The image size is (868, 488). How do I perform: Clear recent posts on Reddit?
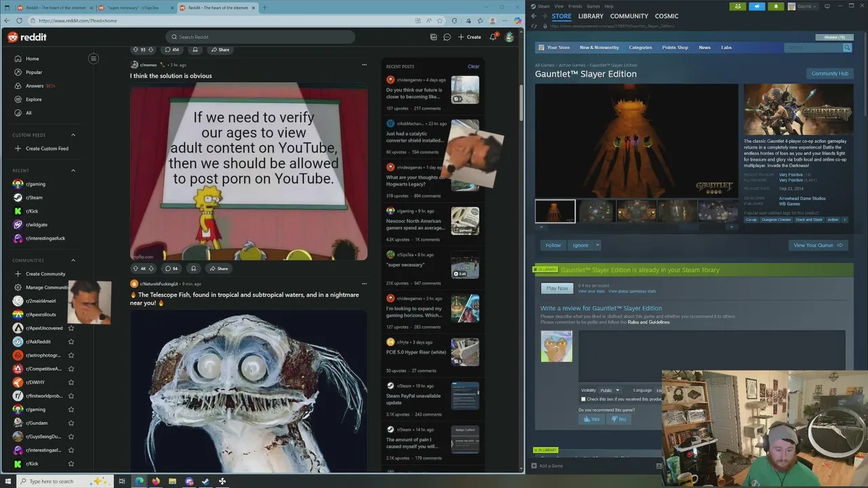pos(473,66)
